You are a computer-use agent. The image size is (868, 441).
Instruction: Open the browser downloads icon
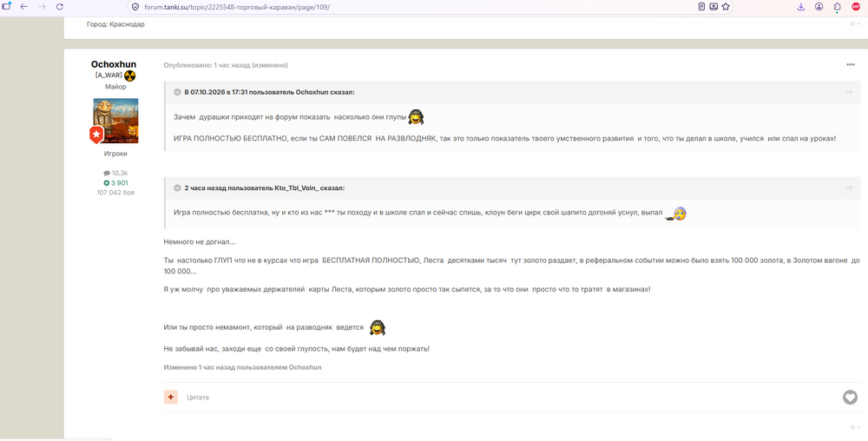(800, 7)
